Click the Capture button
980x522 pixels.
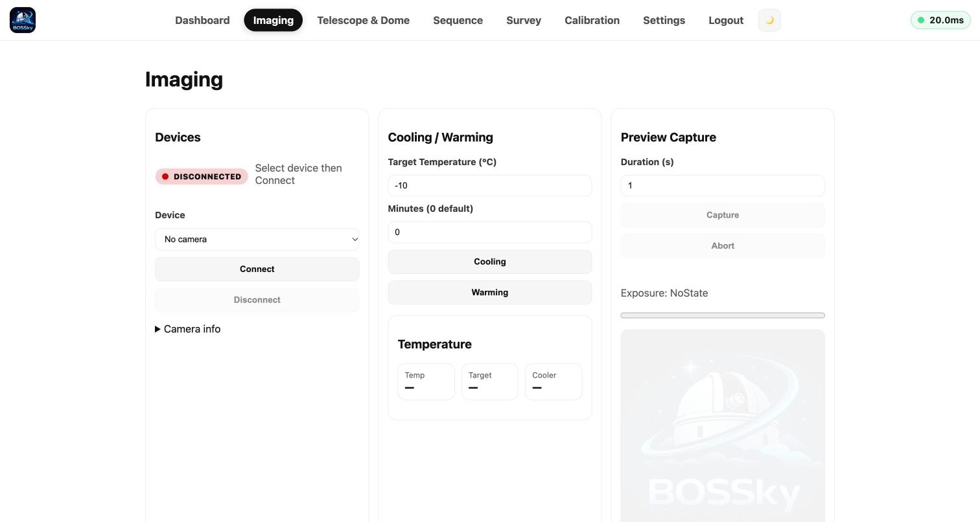723,215
